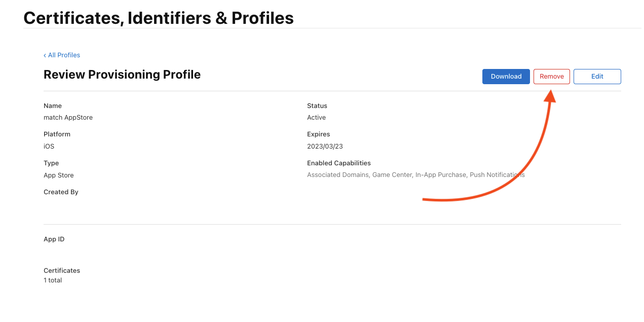This screenshot has width=644, height=322.
Task: Click the Edit button
Action: tap(597, 76)
